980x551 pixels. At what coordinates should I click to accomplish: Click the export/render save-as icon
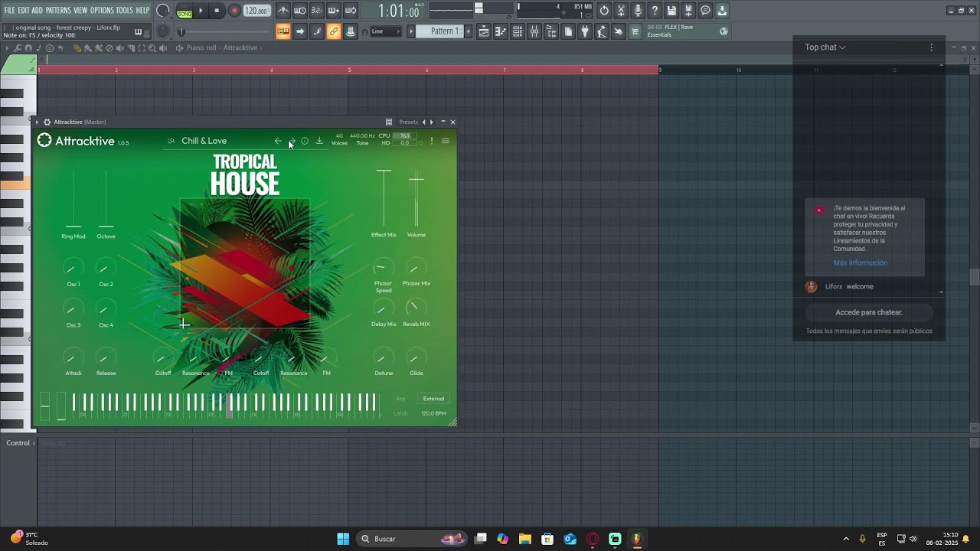coord(688,11)
